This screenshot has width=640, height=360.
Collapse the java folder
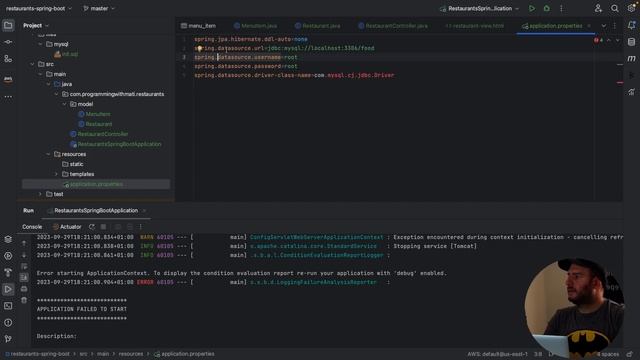click(x=49, y=84)
